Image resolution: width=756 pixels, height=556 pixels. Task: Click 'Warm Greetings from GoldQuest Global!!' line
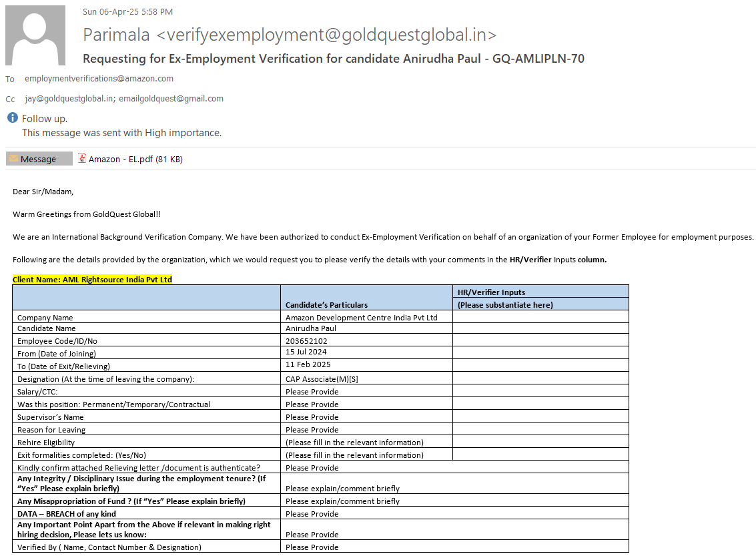click(87, 214)
